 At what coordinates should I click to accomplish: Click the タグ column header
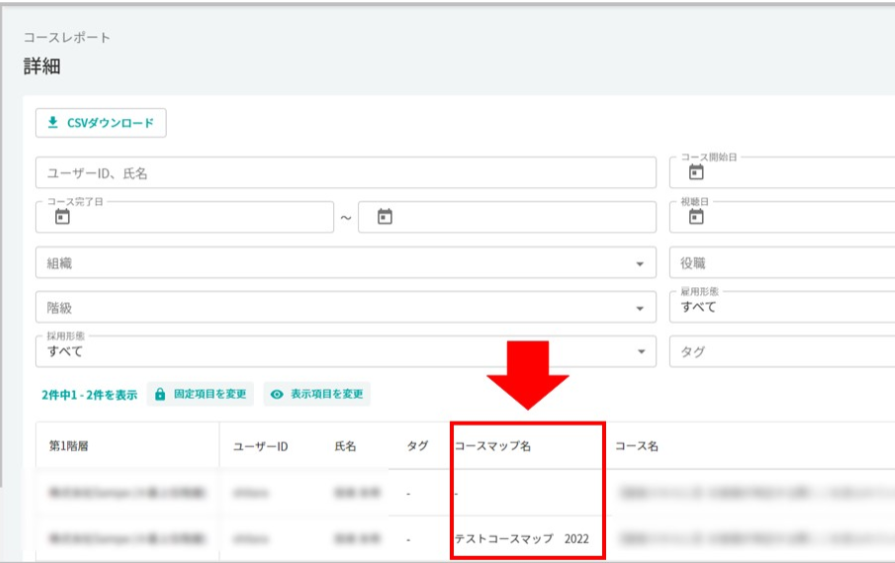click(x=417, y=446)
